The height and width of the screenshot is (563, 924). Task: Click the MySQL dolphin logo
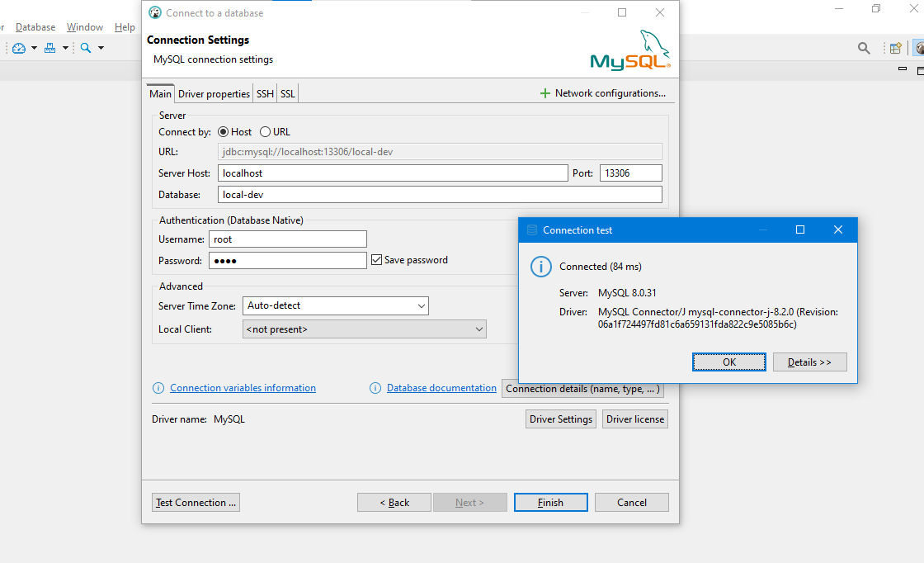[630, 50]
